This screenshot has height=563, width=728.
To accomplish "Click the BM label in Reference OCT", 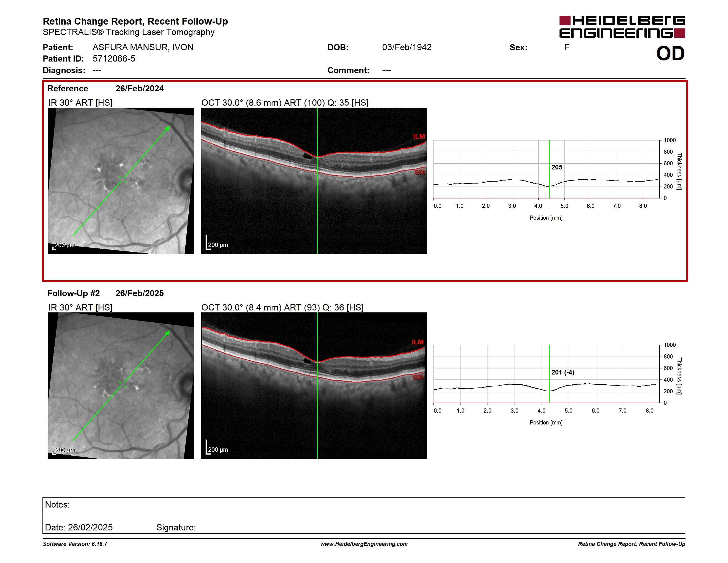I will [x=420, y=172].
